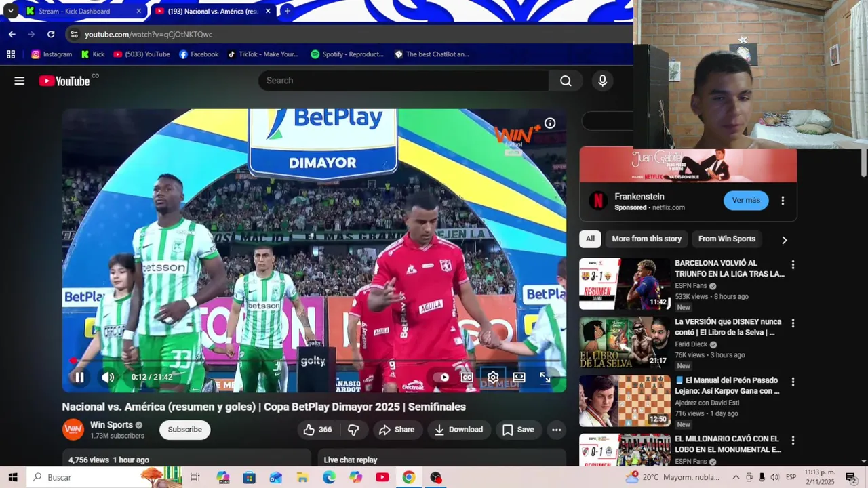This screenshot has width=868, height=488.
Task: Mute the video using speaker icon
Action: tap(108, 378)
